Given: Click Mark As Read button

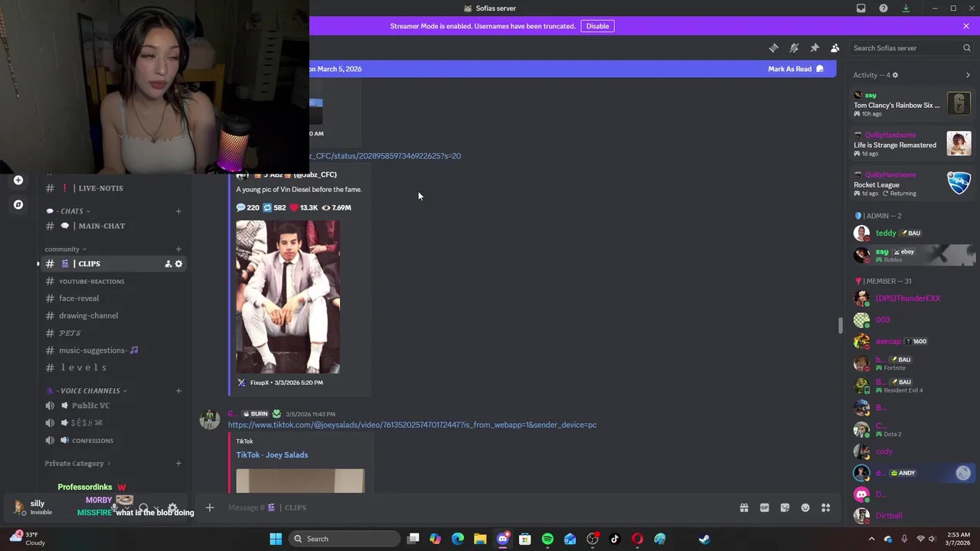Looking at the screenshot, I should (x=796, y=69).
